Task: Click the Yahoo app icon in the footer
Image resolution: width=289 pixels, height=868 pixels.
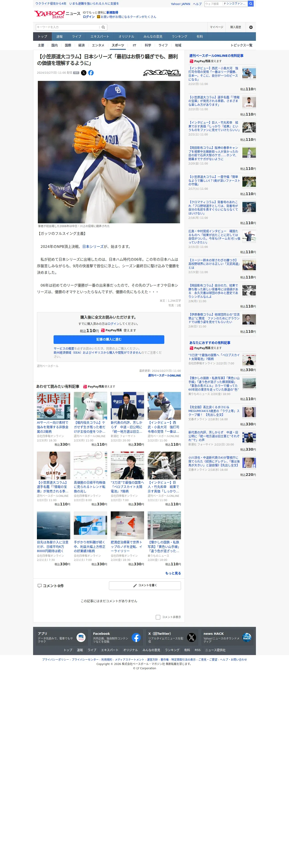Action: point(81,637)
